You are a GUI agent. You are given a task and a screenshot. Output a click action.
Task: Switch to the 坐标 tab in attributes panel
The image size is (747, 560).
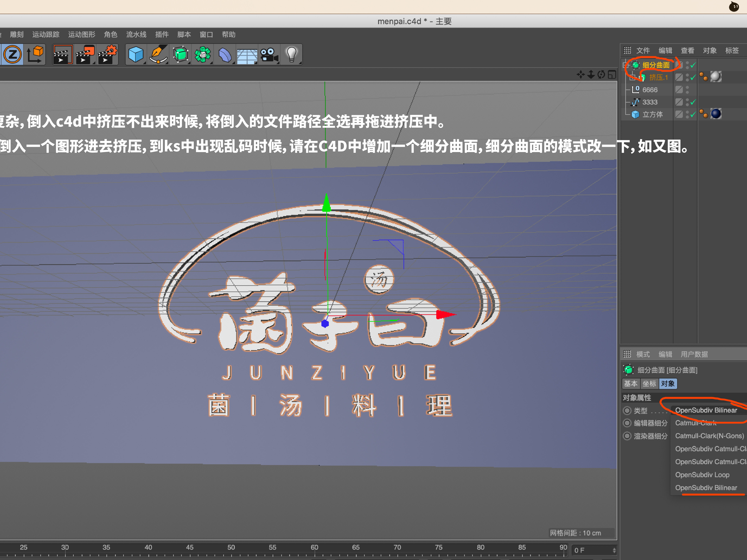coord(649,384)
